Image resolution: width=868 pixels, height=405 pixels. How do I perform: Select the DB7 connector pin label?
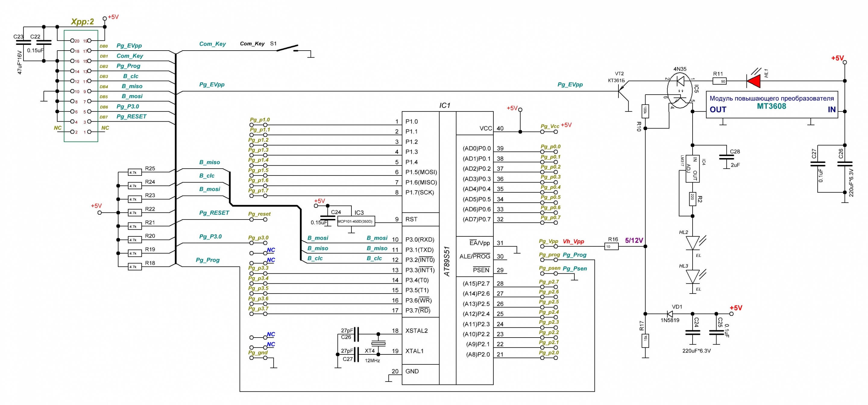tap(104, 117)
